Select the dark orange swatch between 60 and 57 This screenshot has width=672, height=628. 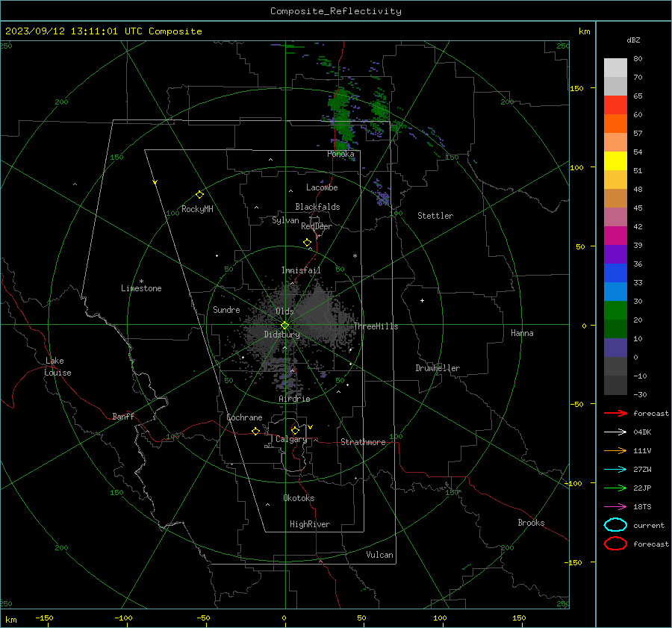[615, 124]
